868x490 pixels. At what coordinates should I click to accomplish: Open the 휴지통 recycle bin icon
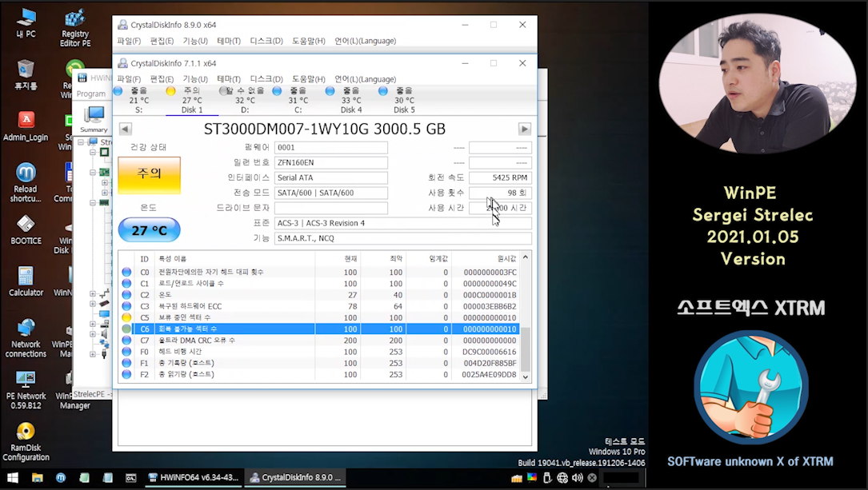(x=26, y=75)
